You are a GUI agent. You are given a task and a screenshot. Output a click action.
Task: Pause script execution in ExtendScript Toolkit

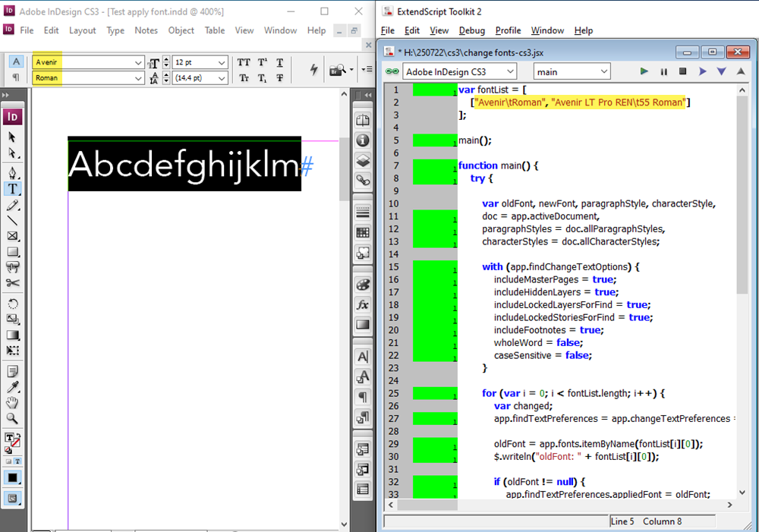(x=663, y=71)
